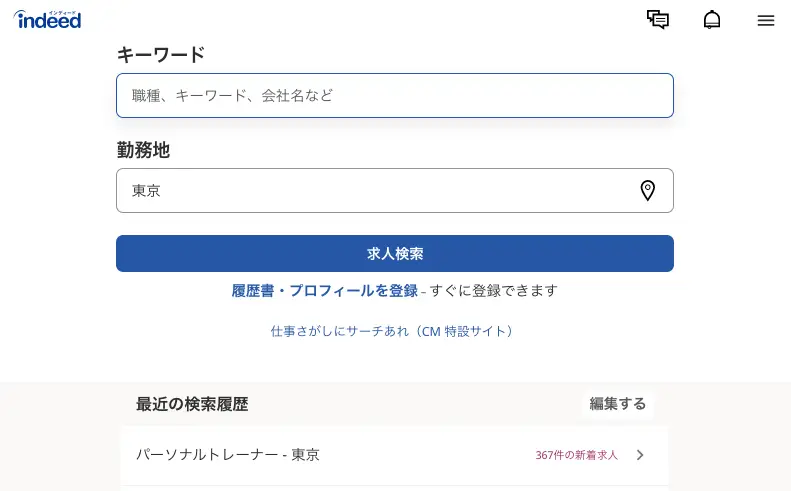
Task: Open 履歴書・プロフィールを登録 link
Action: click(x=324, y=291)
